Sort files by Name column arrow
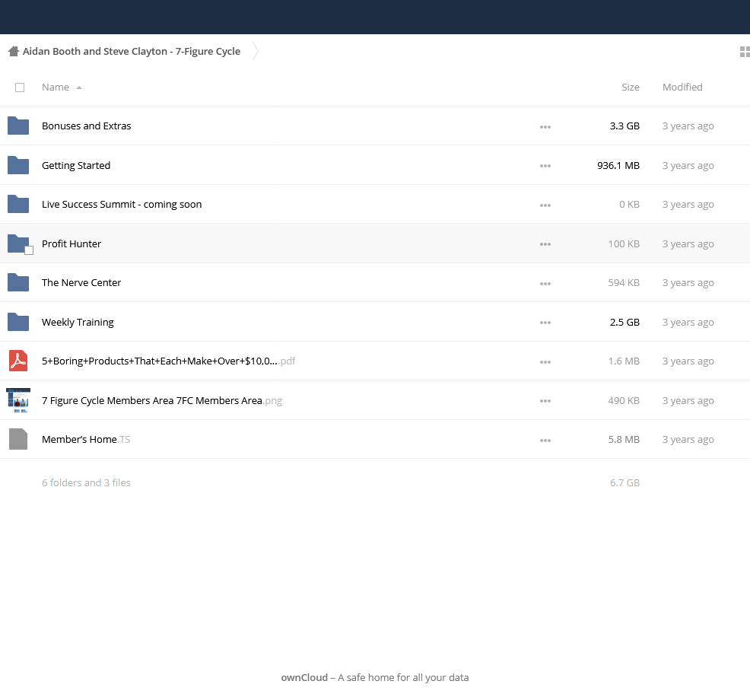750x700 pixels. (79, 87)
